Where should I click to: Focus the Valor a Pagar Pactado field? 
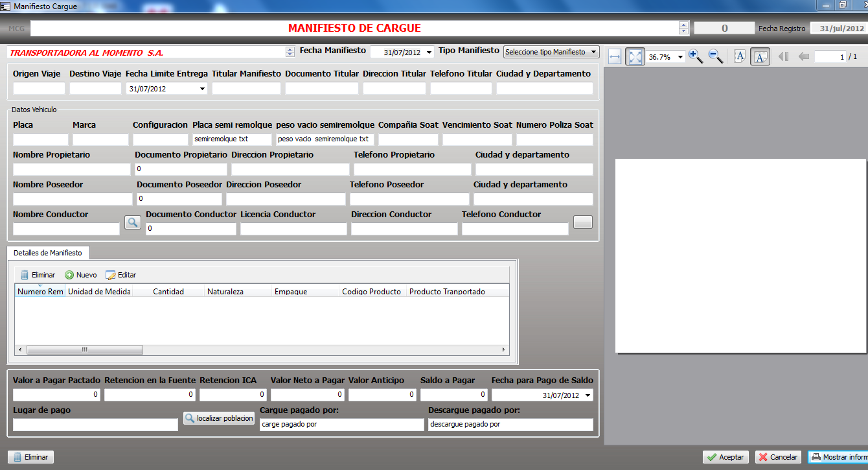(x=56, y=395)
